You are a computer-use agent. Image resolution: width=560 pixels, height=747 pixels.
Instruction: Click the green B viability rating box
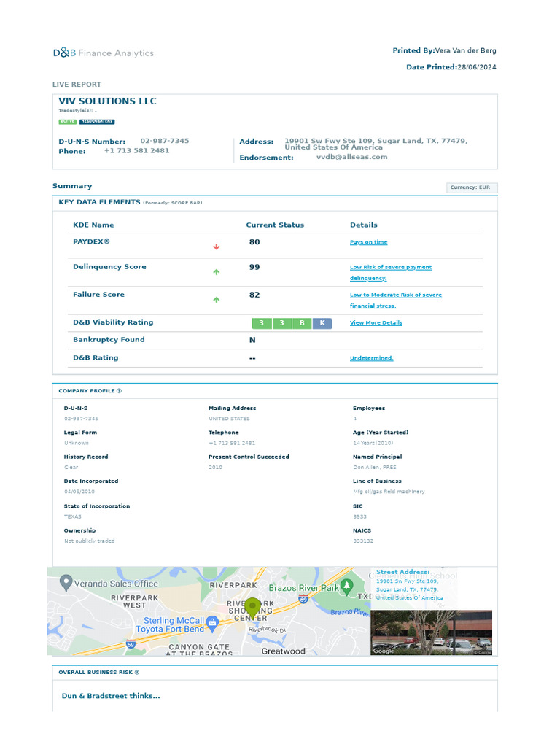coord(302,323)
